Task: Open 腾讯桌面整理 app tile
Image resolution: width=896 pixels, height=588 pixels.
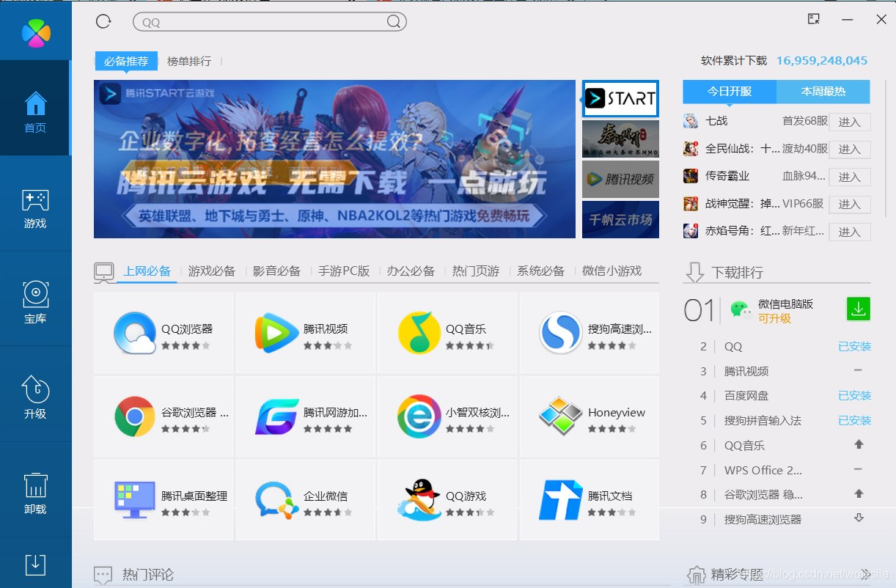Action: (x=164, y=500)
